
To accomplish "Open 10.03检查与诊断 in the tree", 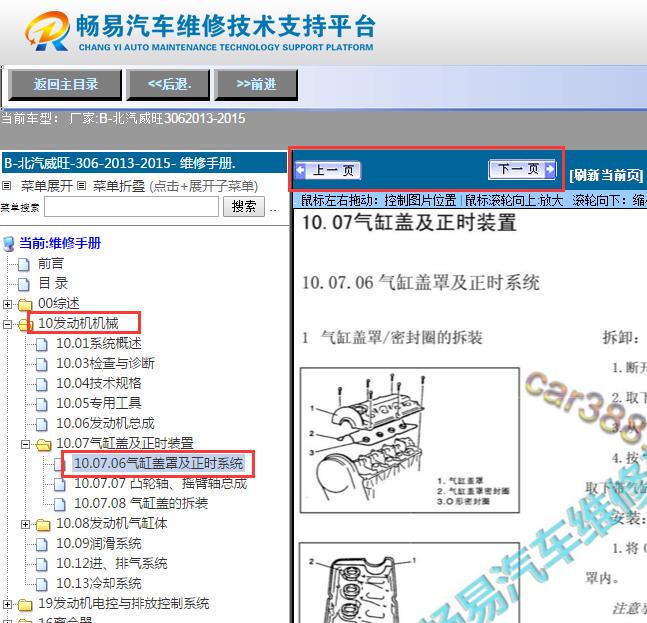I will 105,363.
